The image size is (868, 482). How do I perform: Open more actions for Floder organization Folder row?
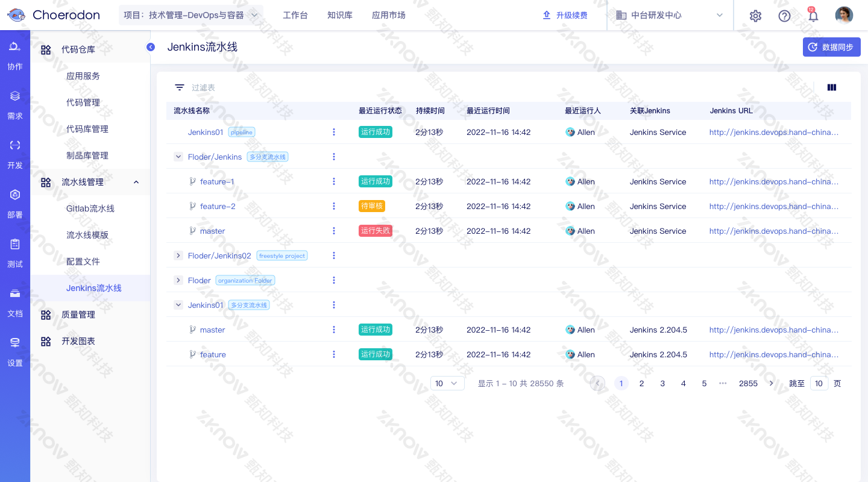coord(334,280)
